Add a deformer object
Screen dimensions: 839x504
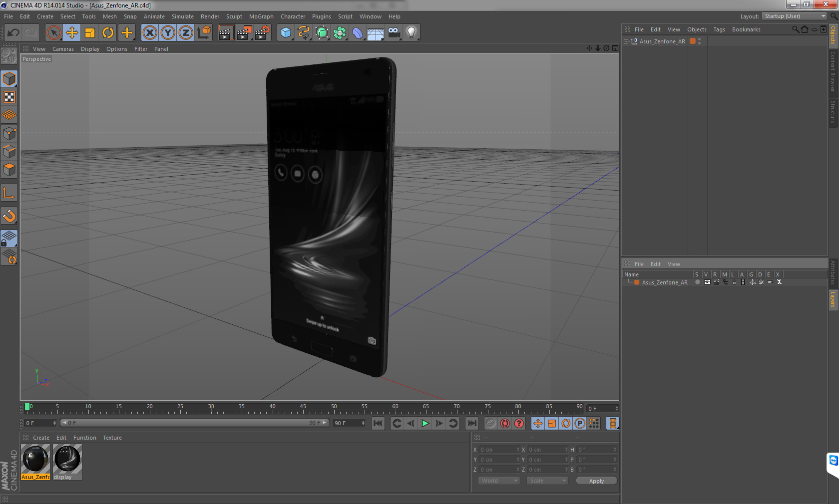[x=358, y=33]
